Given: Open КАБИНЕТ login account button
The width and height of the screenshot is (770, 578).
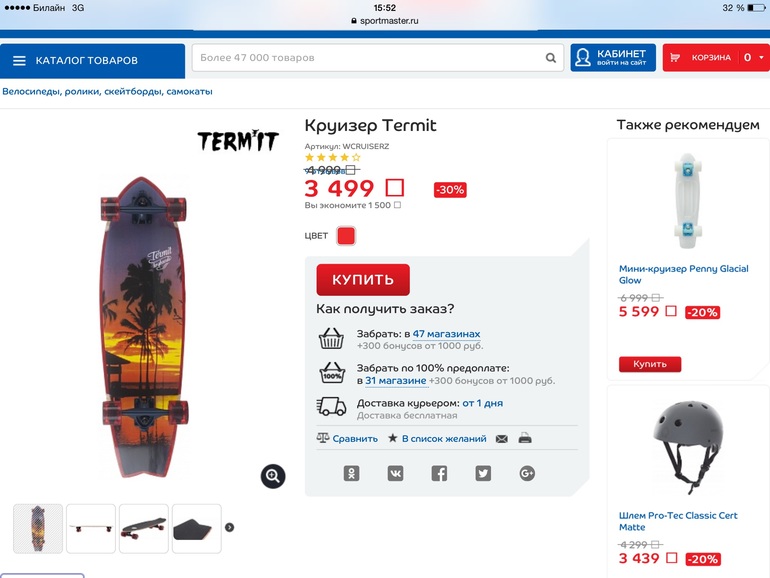Looking at the screenshot, I should pyautogui.click(x=613, y=57).
